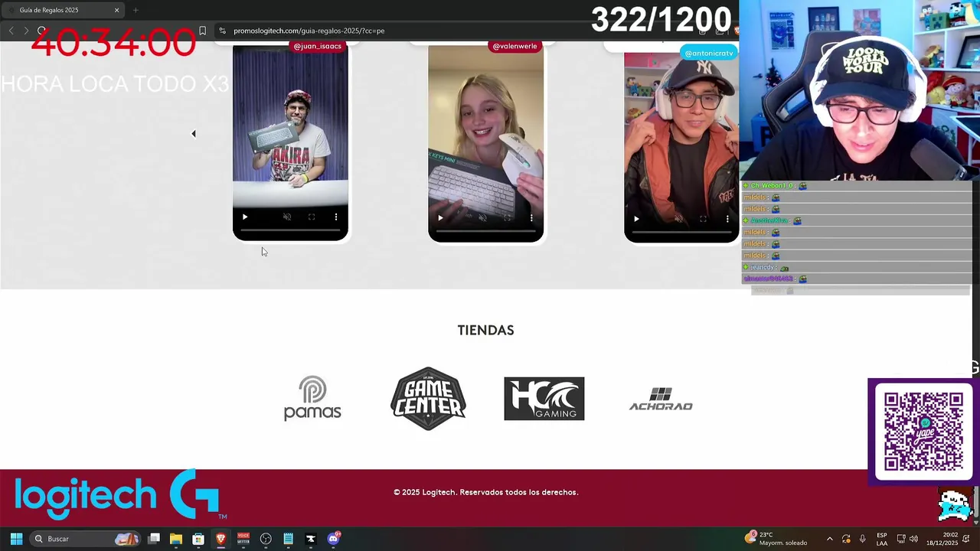980x551 pixels.
Task: Open more options on @juan_isaacs video
Action: [336, 217]
